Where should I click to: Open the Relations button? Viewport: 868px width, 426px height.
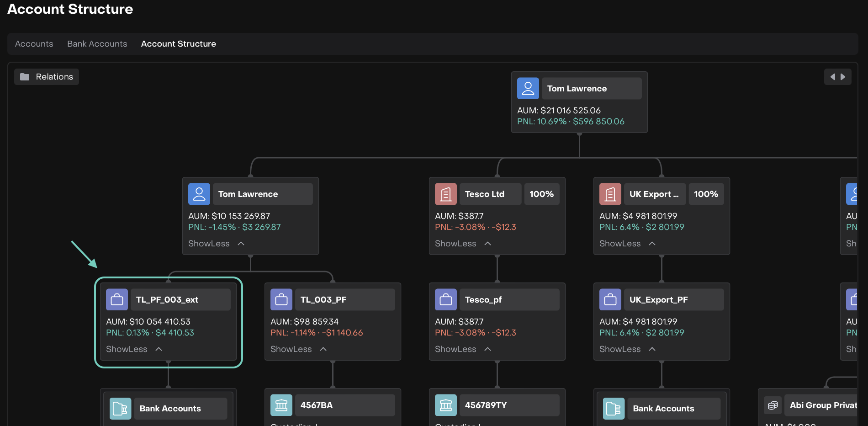pos(47,77)
